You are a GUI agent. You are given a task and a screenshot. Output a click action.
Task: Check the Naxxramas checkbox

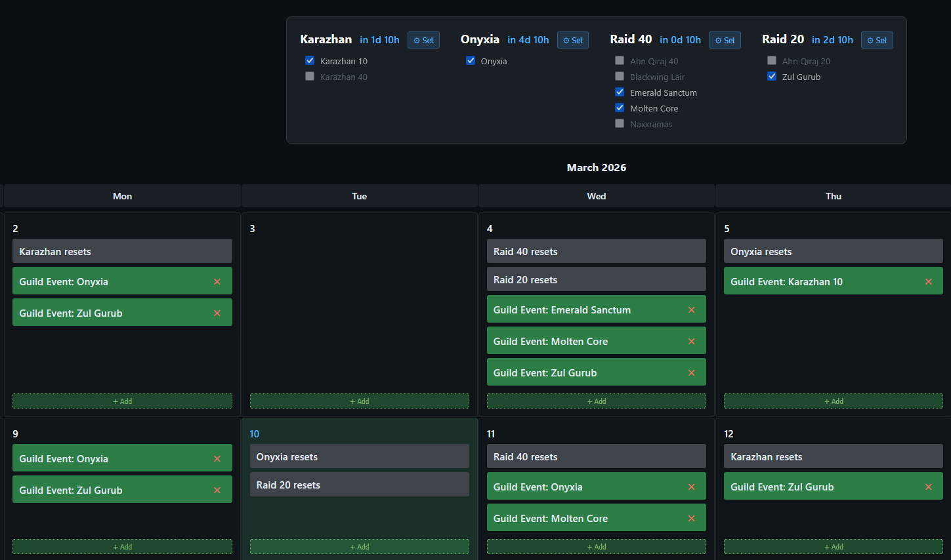620,123
